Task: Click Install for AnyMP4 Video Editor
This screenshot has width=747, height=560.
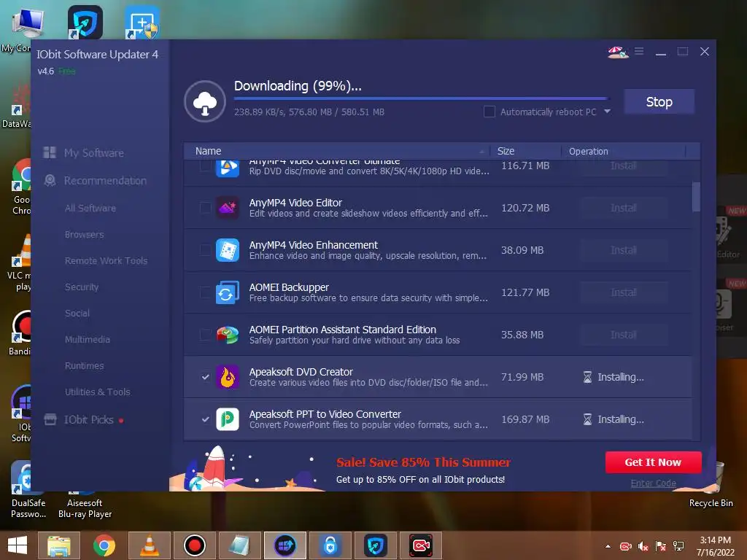Action: [624, 208]
